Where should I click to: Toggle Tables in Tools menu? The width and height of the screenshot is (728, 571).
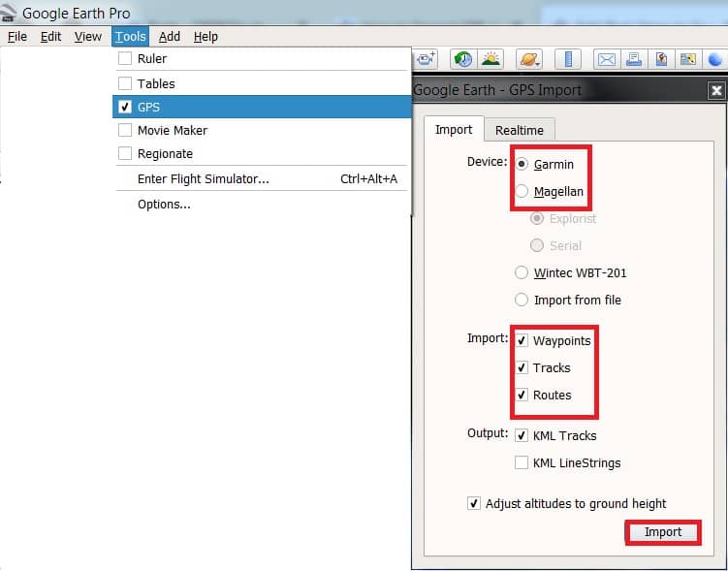pos(262,83)
